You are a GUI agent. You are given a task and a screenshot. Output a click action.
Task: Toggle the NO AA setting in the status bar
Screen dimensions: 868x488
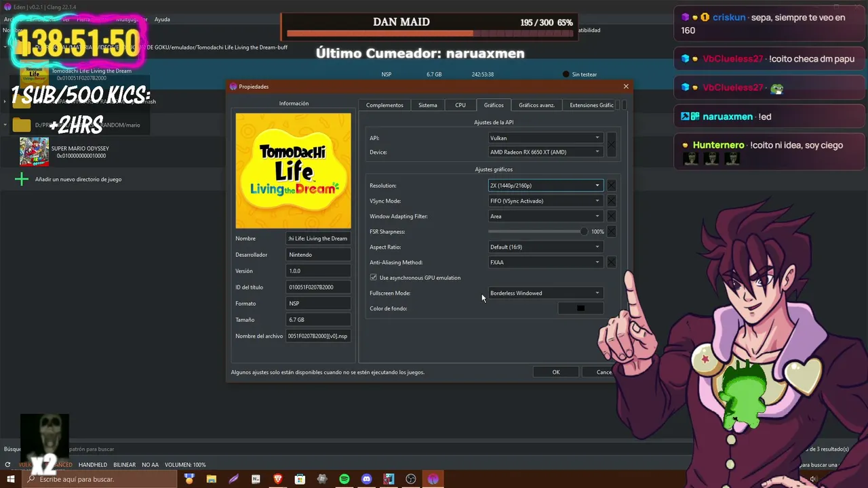150,465
